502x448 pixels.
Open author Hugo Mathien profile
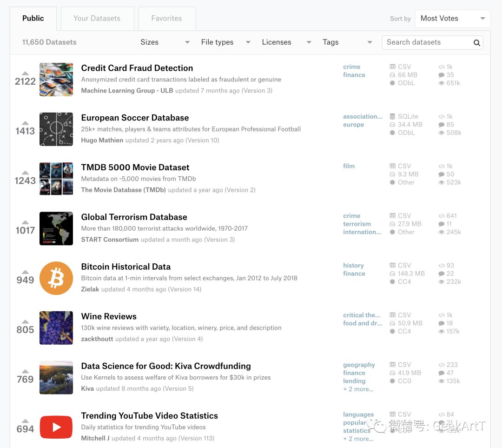point(102,140)
